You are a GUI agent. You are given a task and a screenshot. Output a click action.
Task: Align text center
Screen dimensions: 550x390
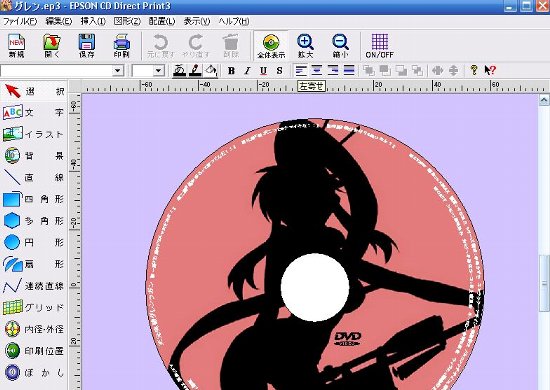tap(317, 70)
